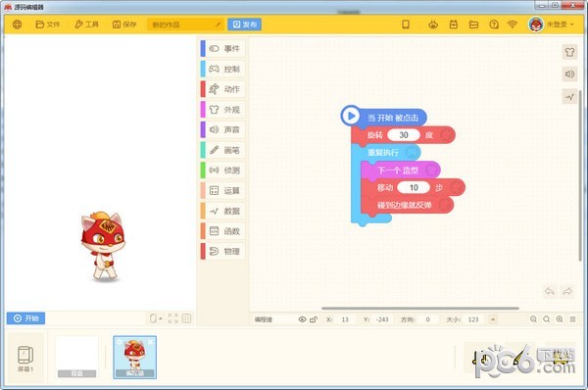Select the 画笔 (Pen) block category
Viewport: 588px width, 390px height.
(x=222, y=150)
